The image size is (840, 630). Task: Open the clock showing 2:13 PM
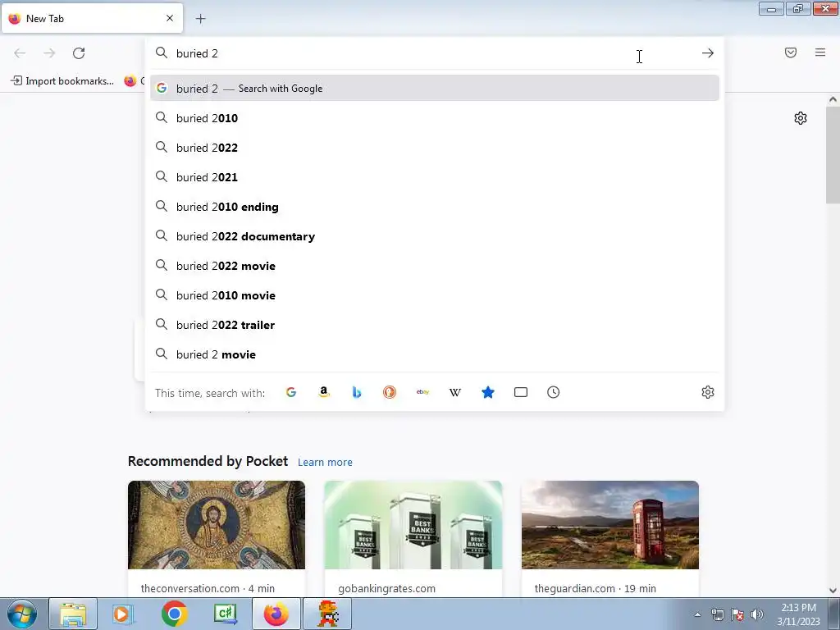pos(798,614)
